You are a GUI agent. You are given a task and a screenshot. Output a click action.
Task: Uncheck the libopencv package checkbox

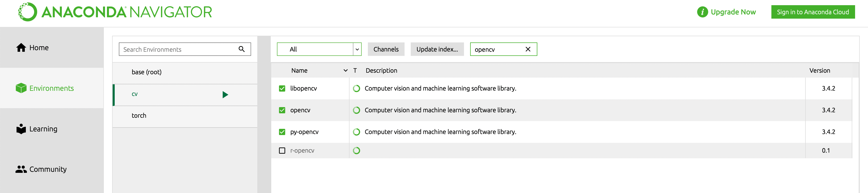point(282,88)
